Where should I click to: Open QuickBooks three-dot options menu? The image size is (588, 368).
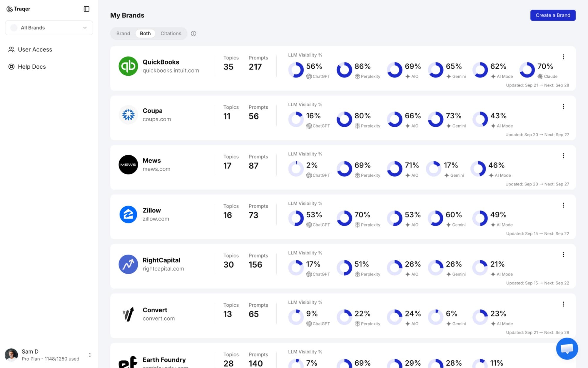pos(563,57)
